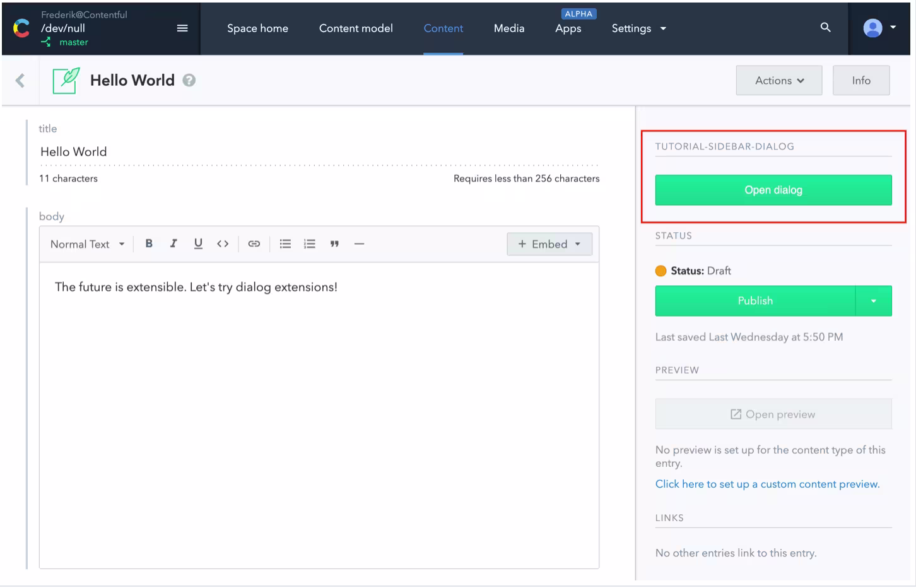Create an ordered numbered list
This screenshot has width=916, height=588.
[310, 244]
